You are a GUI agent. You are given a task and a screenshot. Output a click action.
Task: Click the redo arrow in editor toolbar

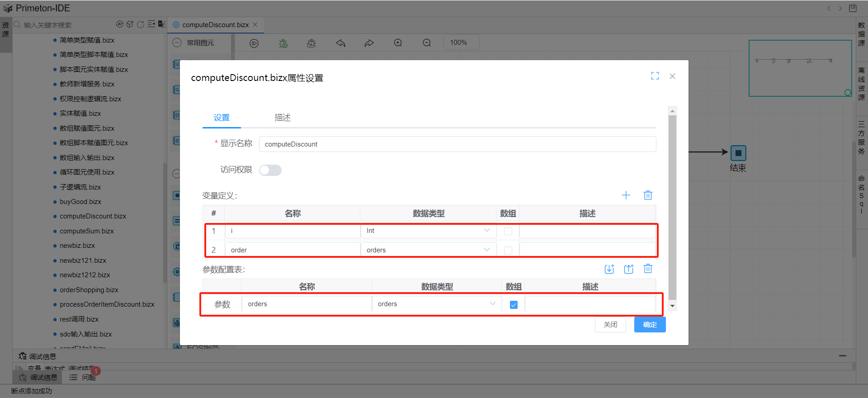pyautogui.click(x=369, y=43)
